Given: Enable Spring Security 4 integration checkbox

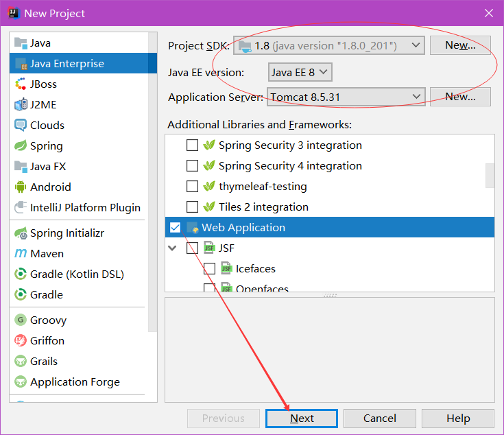Looking at the screenshot, I should [192, 166].
